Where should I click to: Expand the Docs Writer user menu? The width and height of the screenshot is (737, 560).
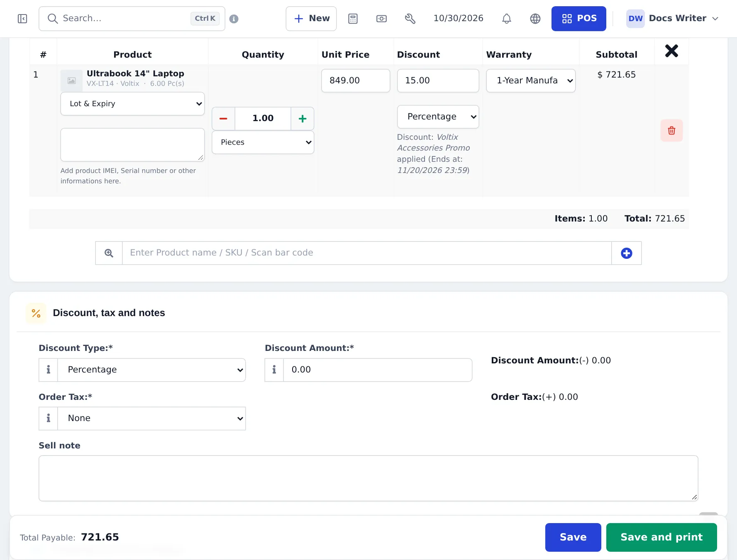pos(672,19)
